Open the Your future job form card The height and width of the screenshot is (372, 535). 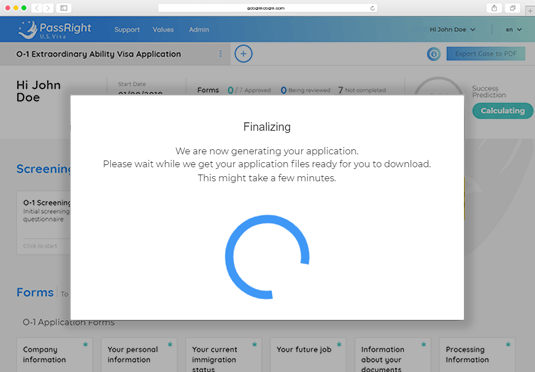(x=308, y=355)
